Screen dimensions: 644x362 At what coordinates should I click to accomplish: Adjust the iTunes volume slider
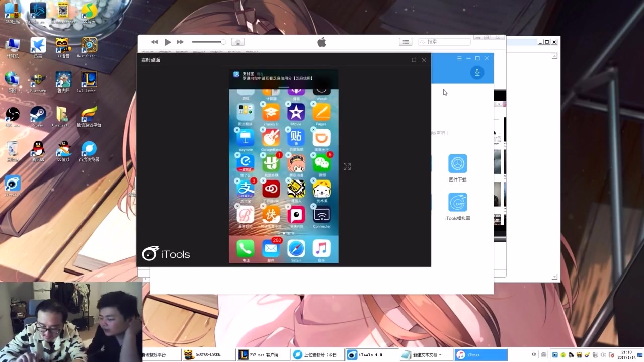208,42
